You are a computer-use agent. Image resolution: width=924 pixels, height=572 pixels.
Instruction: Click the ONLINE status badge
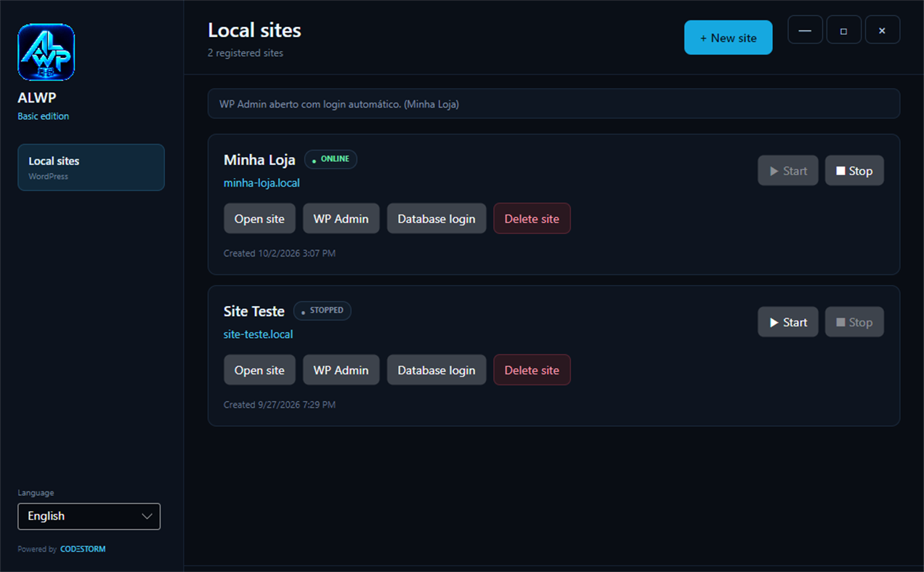click(x=331, y=159)
